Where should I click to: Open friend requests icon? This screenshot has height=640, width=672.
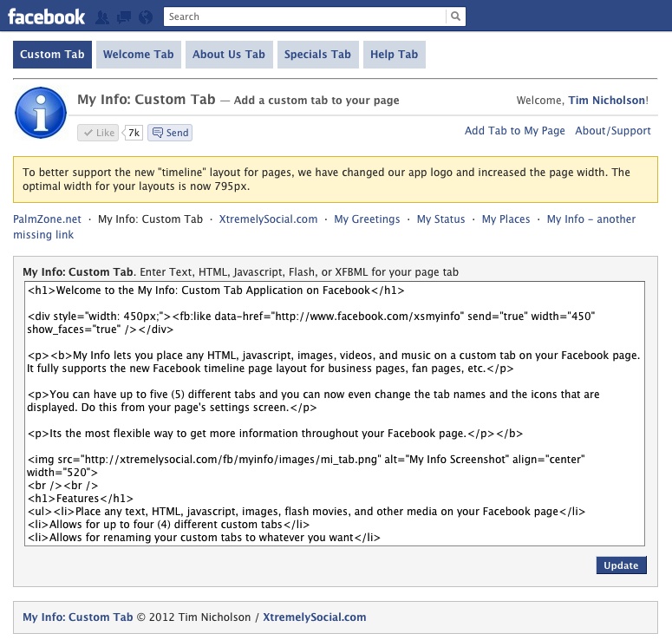pos(102,17)
